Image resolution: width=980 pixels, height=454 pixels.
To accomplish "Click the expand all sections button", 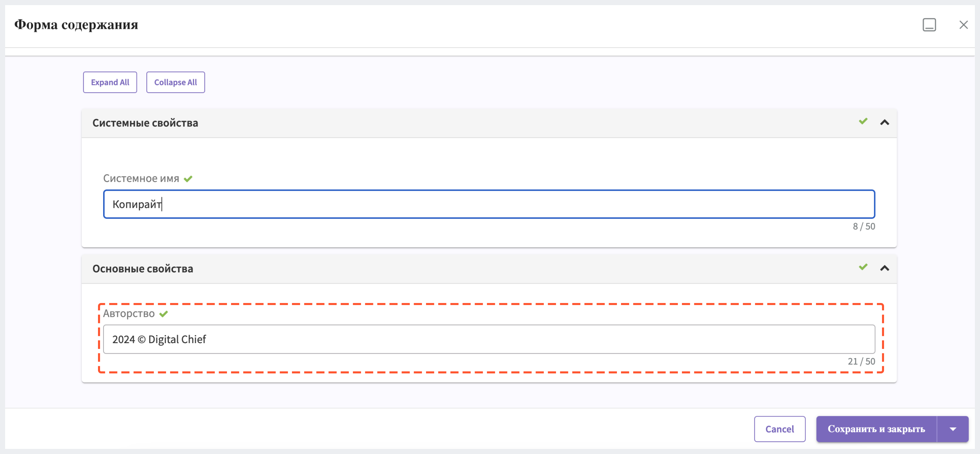I will click(x=110, y=82).
